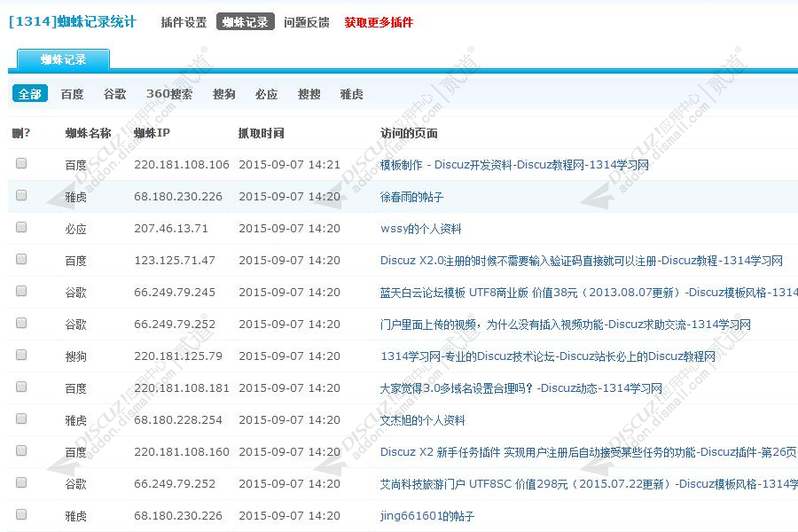The image size is (798, 532).
Task: Click the 抓取时间 column header
Action: coord(261,133)
